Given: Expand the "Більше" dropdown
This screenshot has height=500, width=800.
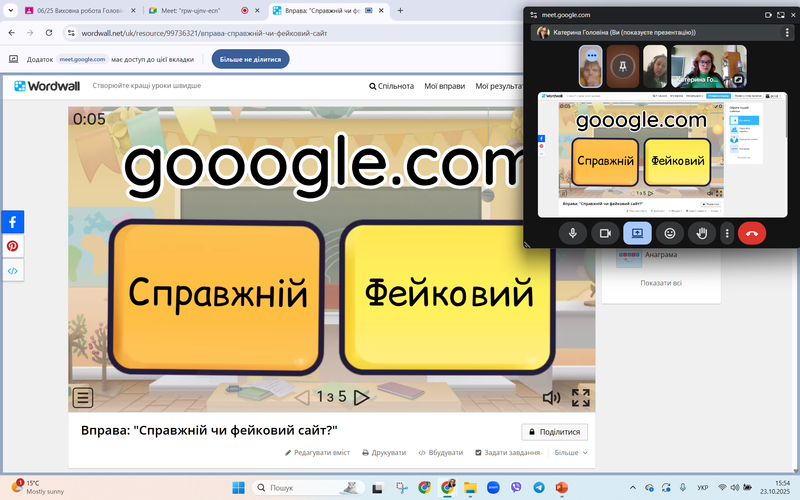Looking at the screenshot, I should coord(571,453).
